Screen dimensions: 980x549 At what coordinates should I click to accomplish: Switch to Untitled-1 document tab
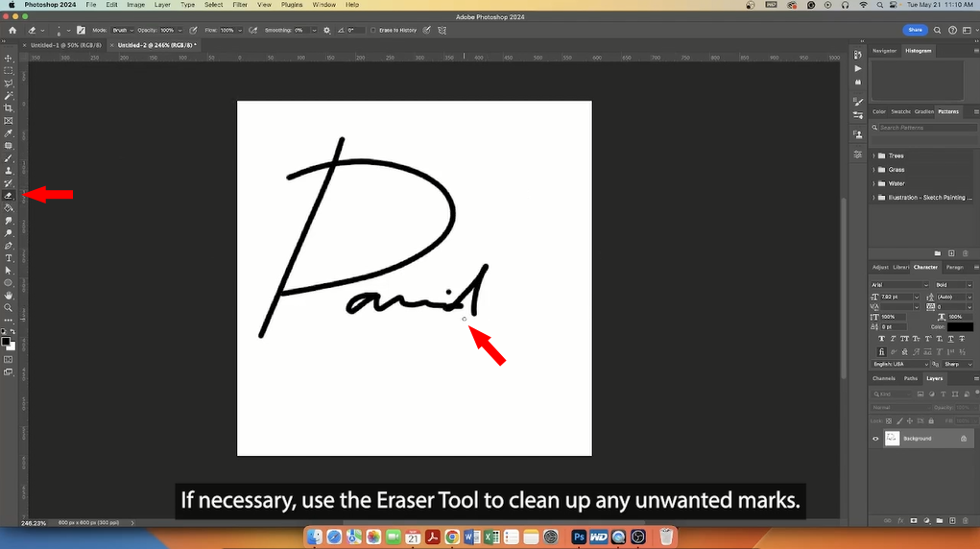coord(65,45)
